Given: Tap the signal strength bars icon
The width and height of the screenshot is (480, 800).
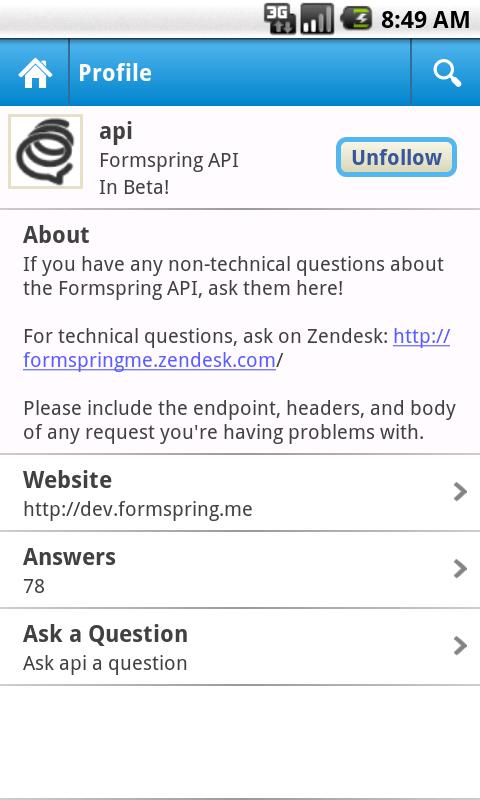Looking at the screenshot, I should pyautogui.click(x=317, y=19).
